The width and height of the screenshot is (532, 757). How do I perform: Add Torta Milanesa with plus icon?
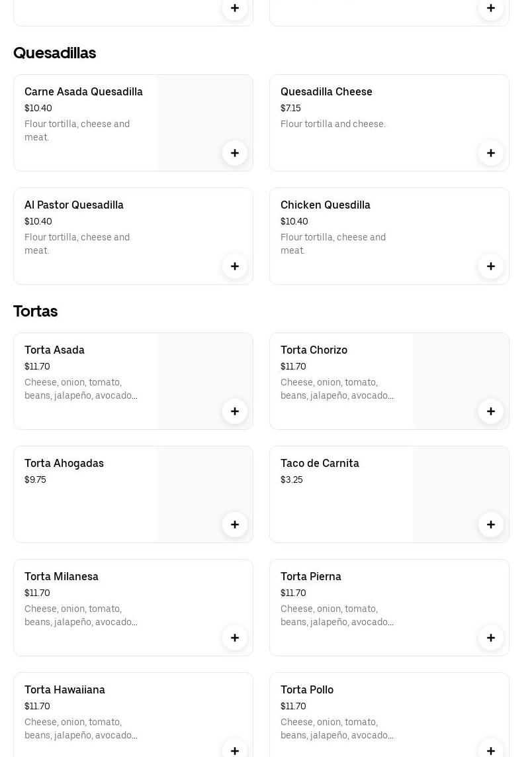[x=235, y=638]
